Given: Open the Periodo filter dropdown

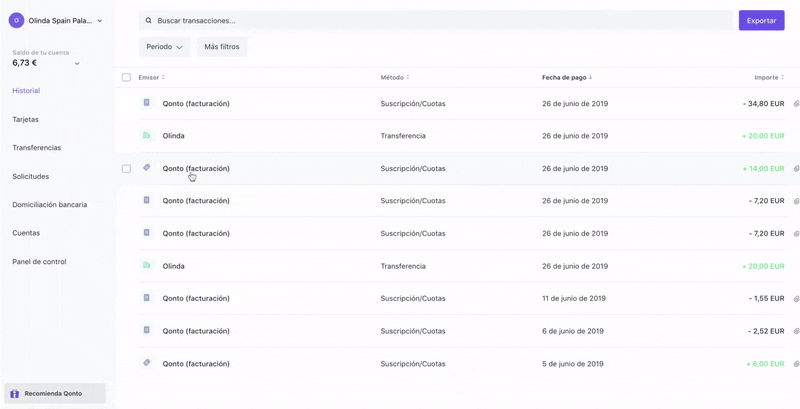Looking at the screenshot, I should click(164, 47).
